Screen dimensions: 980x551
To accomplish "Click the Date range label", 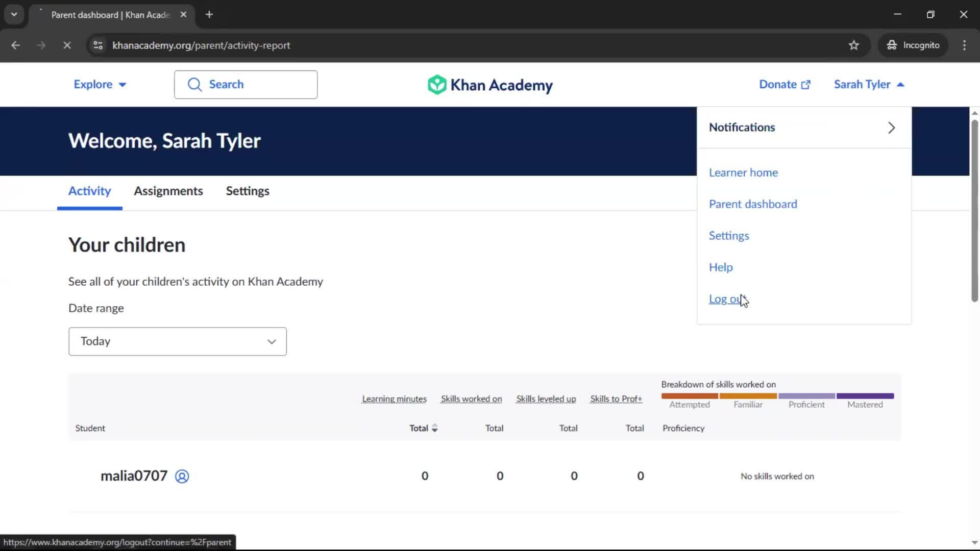I will [96, 309].
